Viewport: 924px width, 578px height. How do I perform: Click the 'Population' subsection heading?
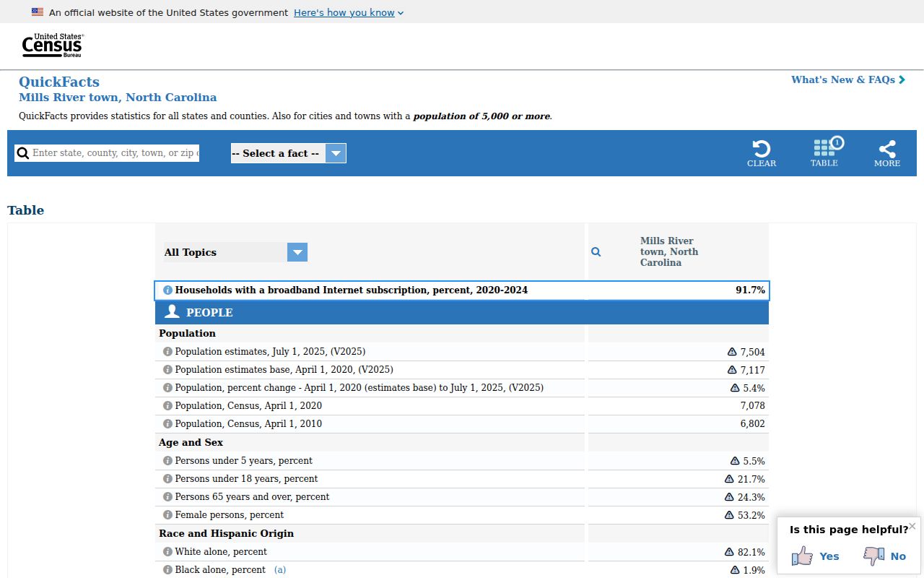(187, 333)
